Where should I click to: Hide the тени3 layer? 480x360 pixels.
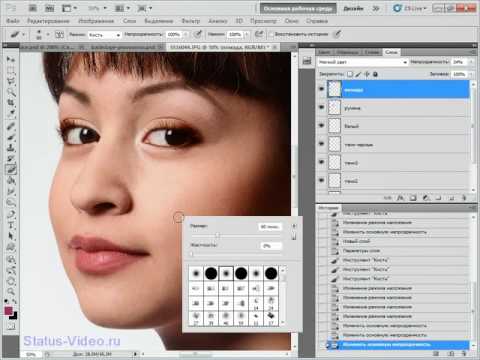321,162
